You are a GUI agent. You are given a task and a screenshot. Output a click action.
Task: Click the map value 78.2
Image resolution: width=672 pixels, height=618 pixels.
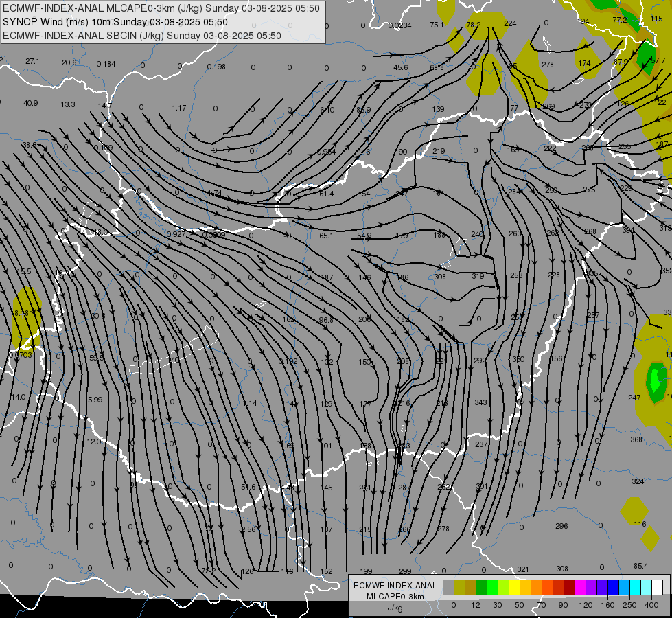point(473,25)
